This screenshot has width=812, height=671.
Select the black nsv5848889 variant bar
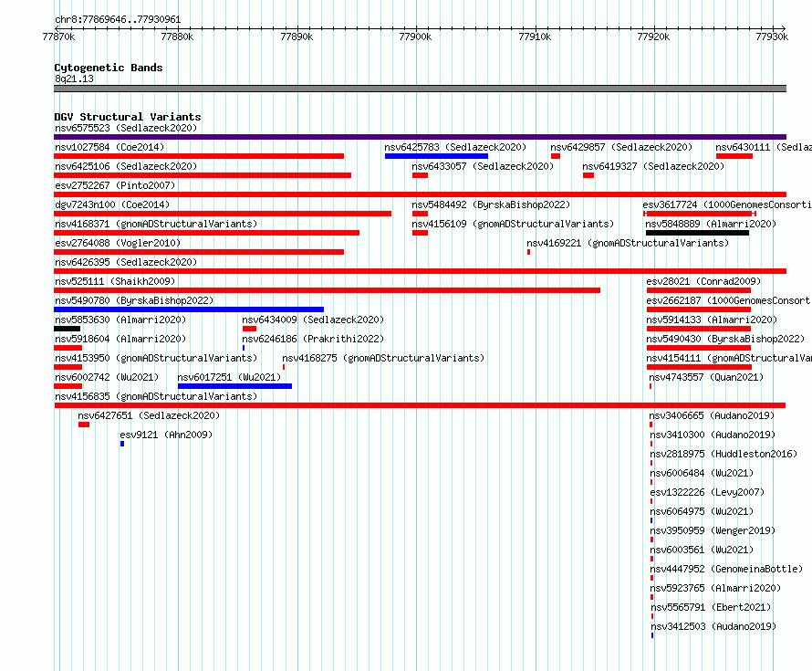(697, 233)
